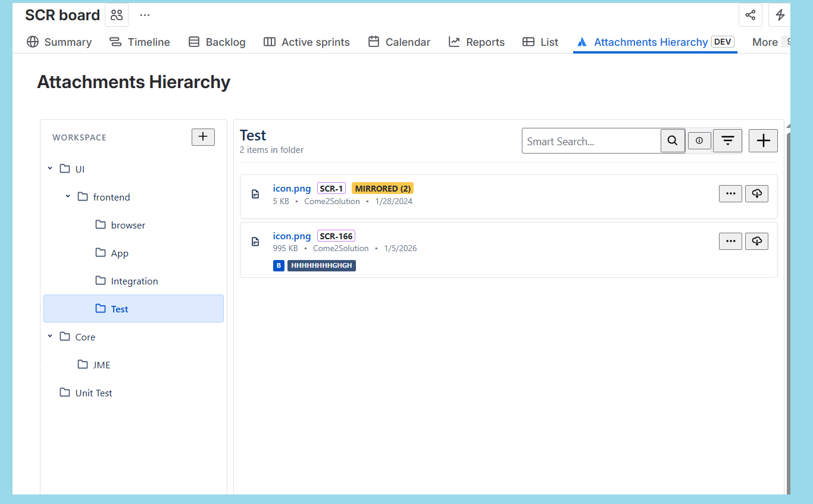
Task: Click the search magnifier icon button
Action: 673,141
